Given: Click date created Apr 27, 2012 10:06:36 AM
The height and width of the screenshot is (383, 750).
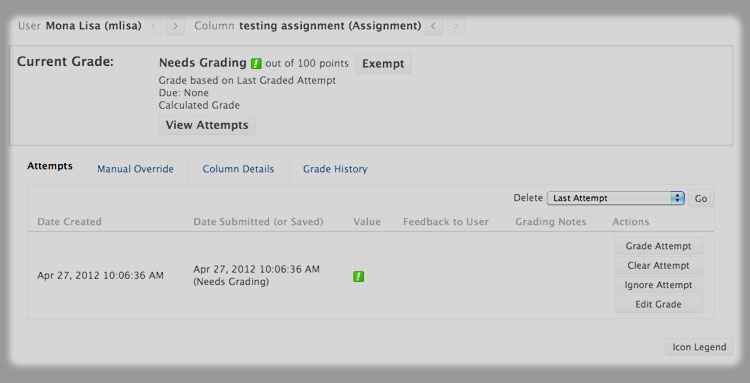Looking at the screenshot, I should click(100, 275).
